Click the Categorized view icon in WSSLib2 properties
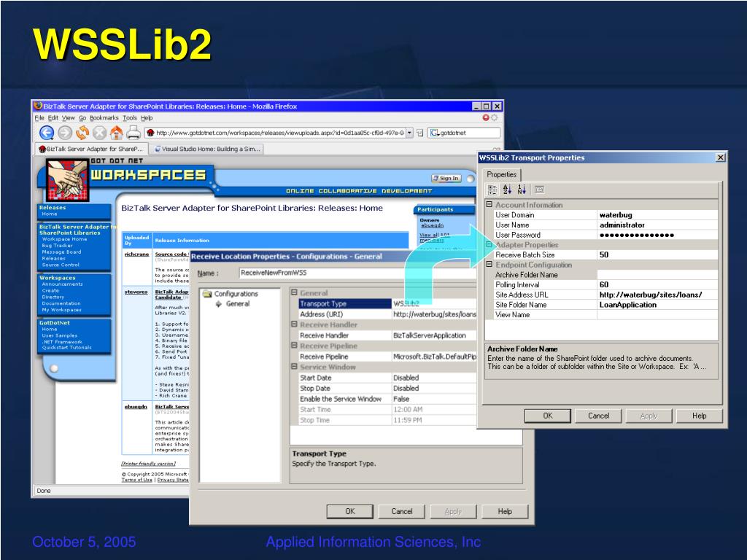Image resolution: width=747 pixels, height=560 pixels. point(492,190)
